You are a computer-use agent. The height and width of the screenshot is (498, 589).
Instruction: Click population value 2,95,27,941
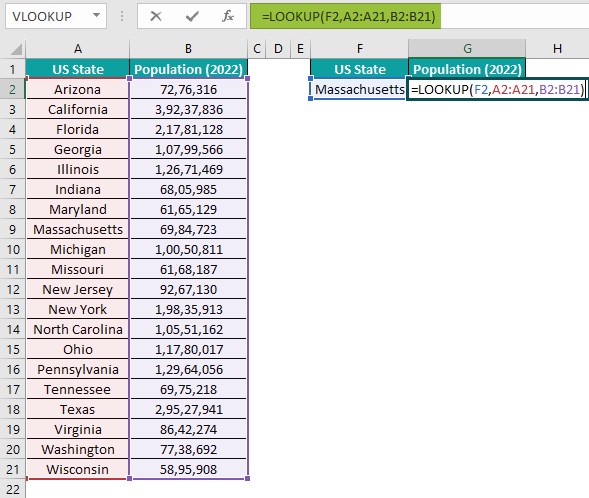pos(189,409)
